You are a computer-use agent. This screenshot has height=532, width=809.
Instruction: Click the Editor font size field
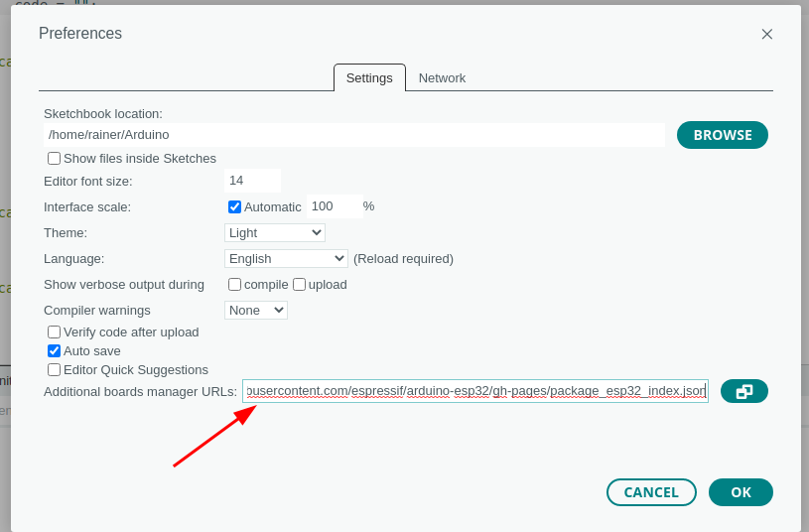coord(252,181)
